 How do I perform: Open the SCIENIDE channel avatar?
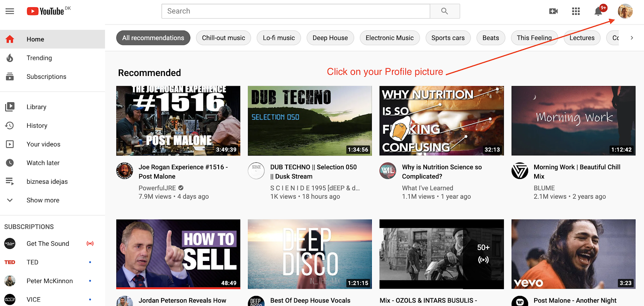tap(256, 171)
